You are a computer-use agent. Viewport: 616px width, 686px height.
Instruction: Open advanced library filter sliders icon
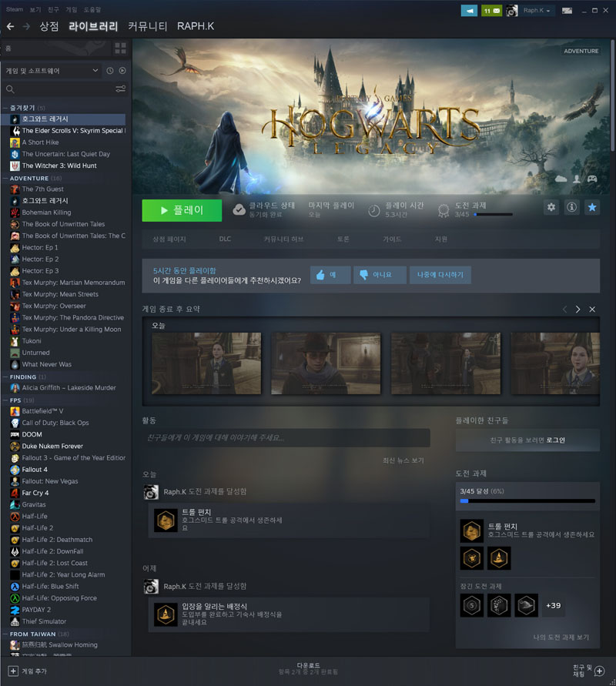pos(120,89)
